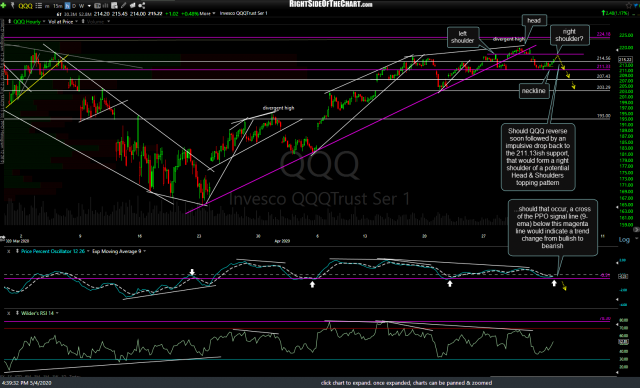
Task: Click the favorite star icon at top right
Action: pyautogui.click(x=629, y=5)
